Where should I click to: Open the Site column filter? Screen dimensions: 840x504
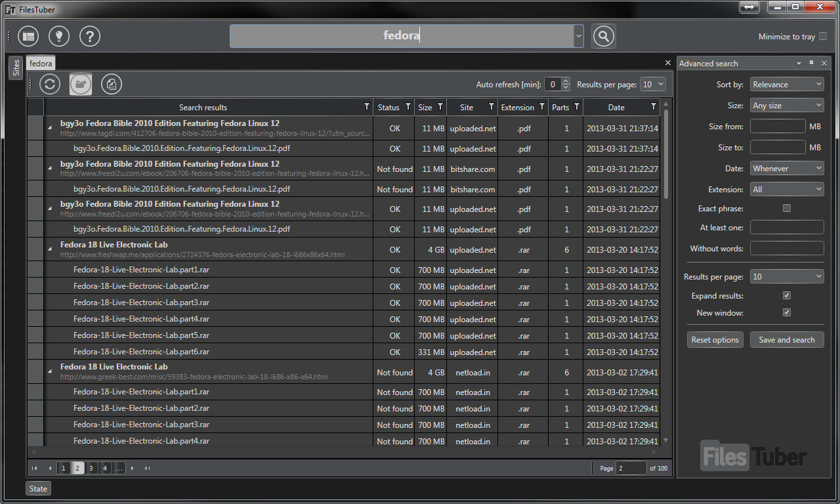492,107
